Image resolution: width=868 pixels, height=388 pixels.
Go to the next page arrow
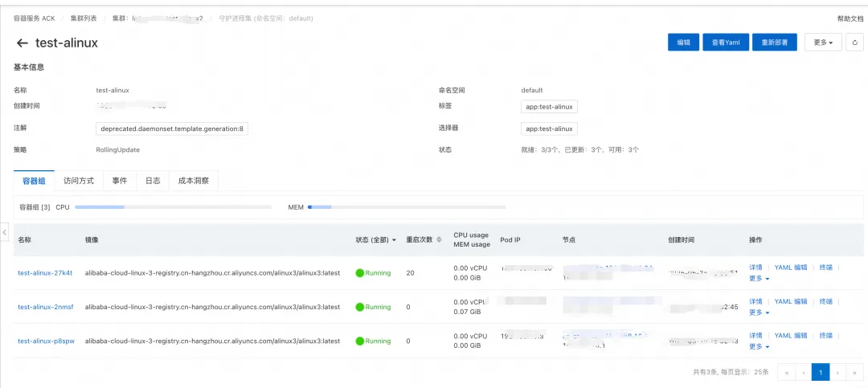(837, 373)
